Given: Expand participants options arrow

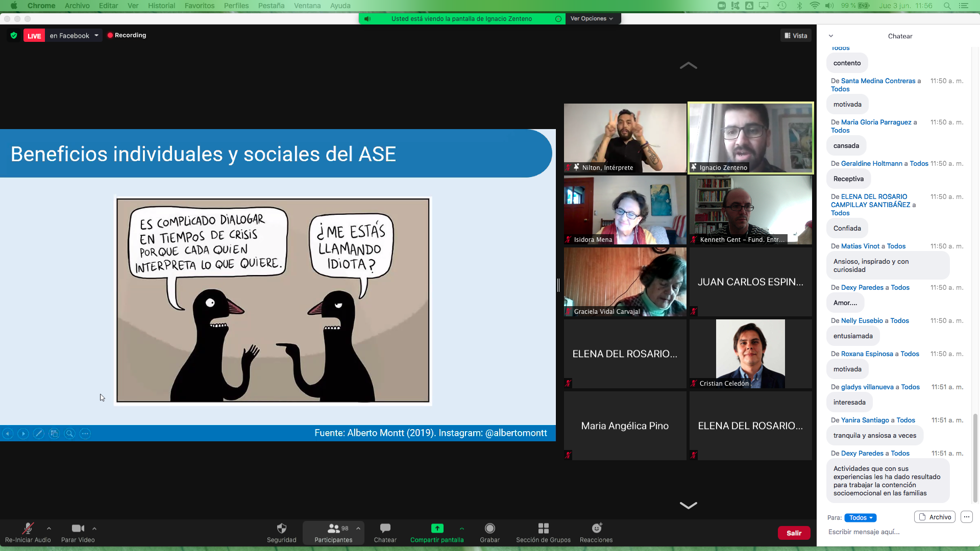Looking at the screenshot, I should 358,528.
